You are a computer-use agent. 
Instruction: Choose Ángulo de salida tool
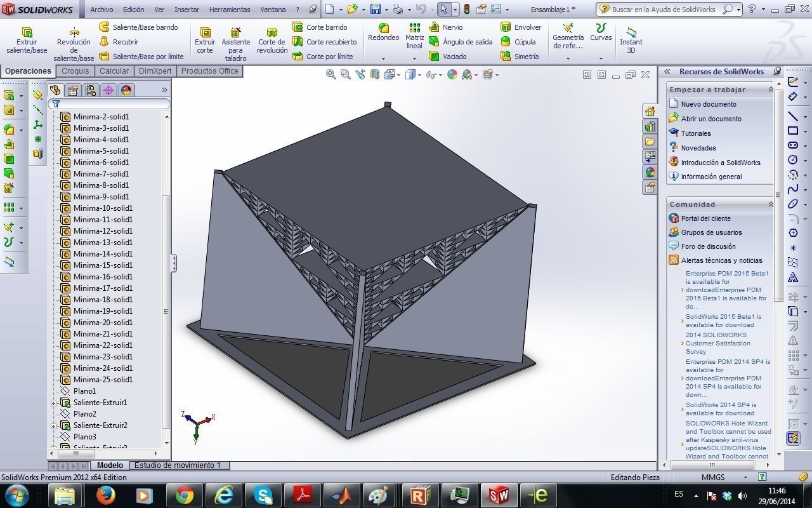tap(461, 42)
